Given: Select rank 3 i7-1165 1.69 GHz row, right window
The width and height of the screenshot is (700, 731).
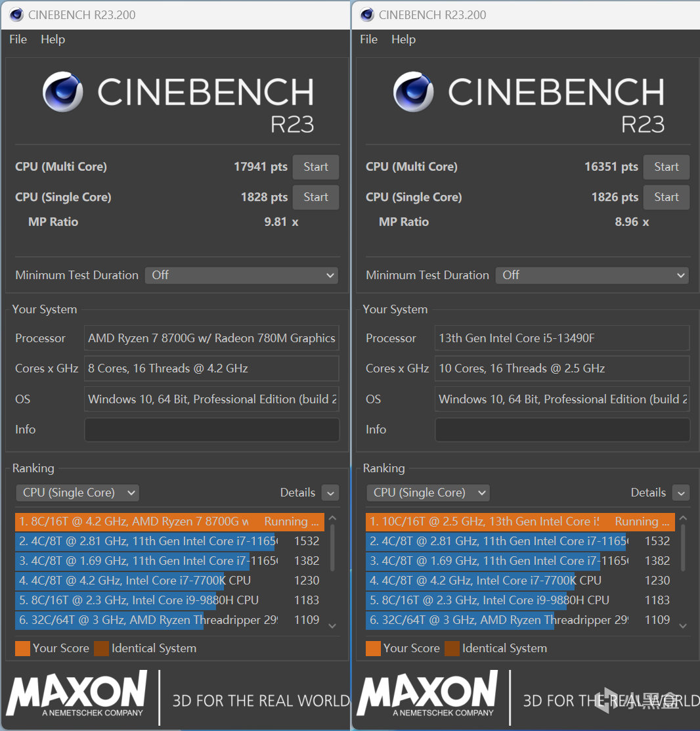Looking at the screenshot, I should tap(520, 561).
